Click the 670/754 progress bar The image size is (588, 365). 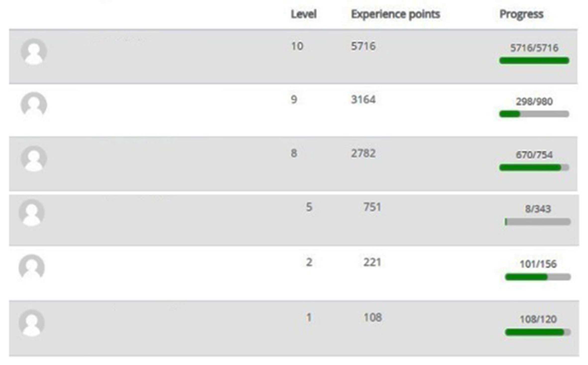tap(534, 167)
